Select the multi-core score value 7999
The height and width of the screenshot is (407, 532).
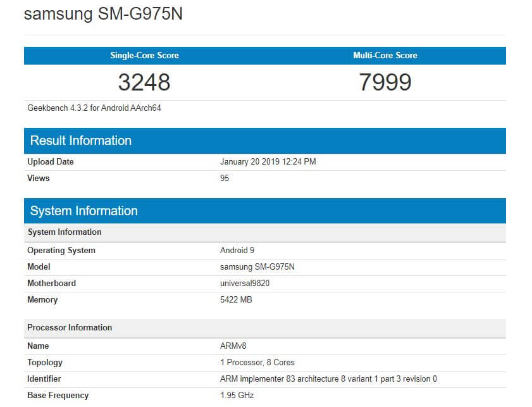click(385, 82)
